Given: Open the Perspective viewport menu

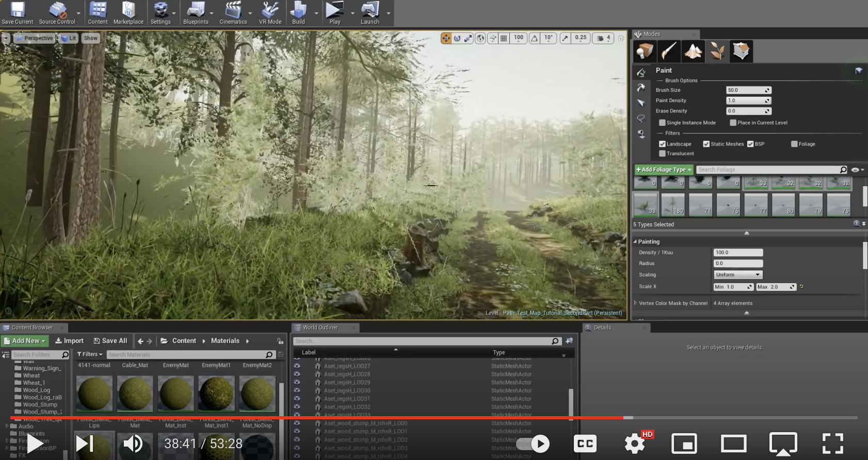Looking at the screenshot, I should (35, 38).
